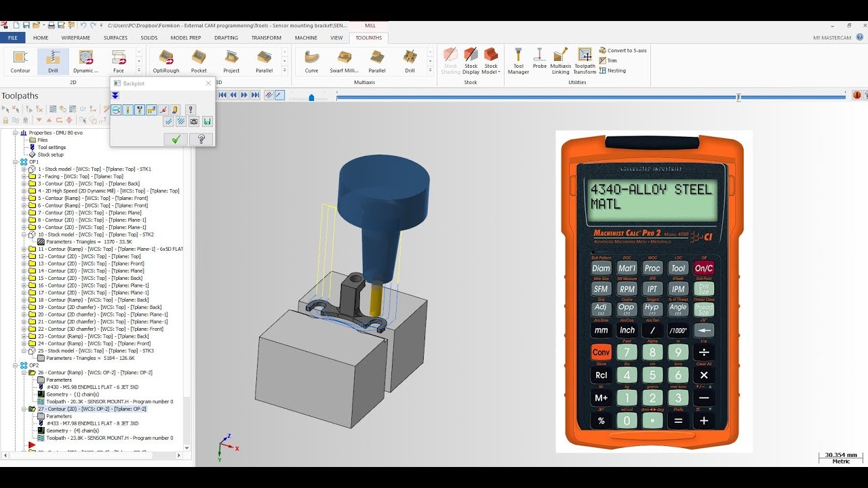
Task: Click the RPM key on calculator
Action: [x=627, y=289]
